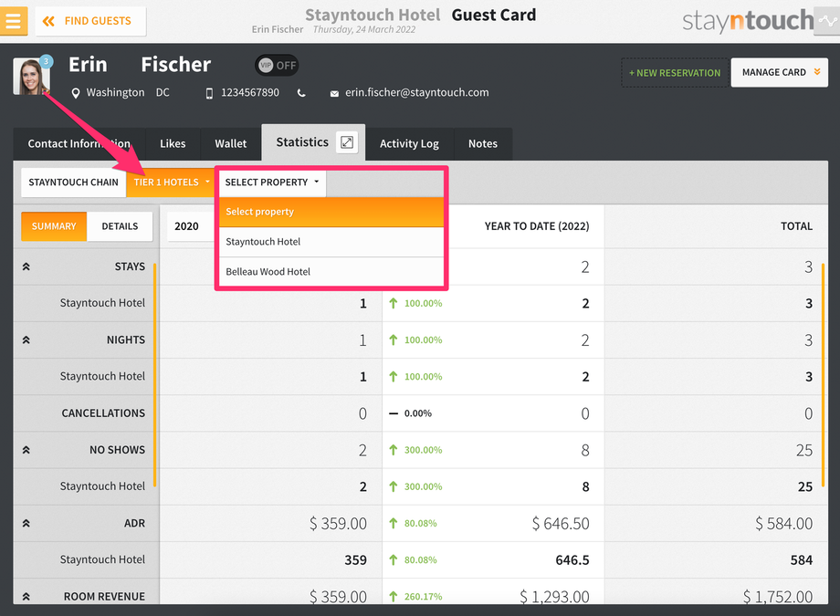840x616 pixels.
Task: Click ADR year-to-date value $ 646.50
Action: coord(561,523)
